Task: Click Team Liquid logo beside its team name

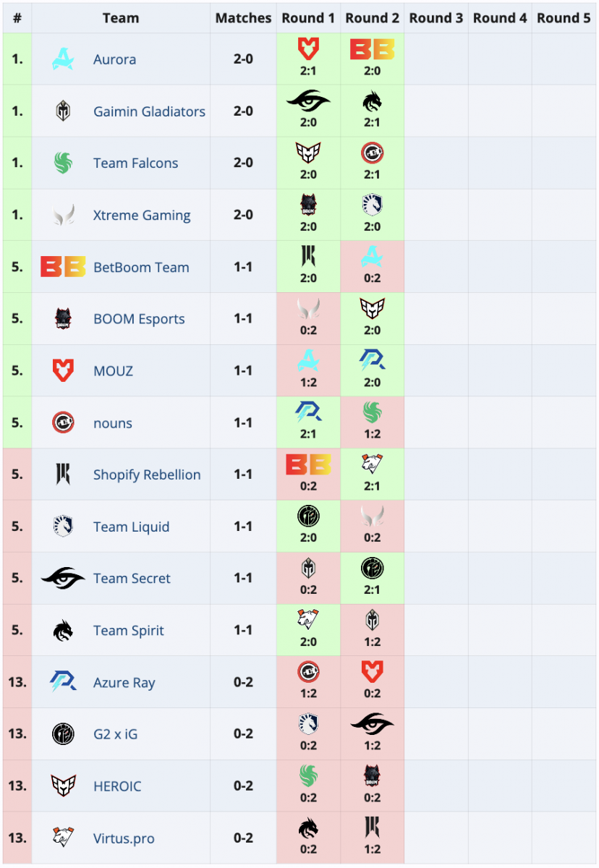Action: click(63, 527)
